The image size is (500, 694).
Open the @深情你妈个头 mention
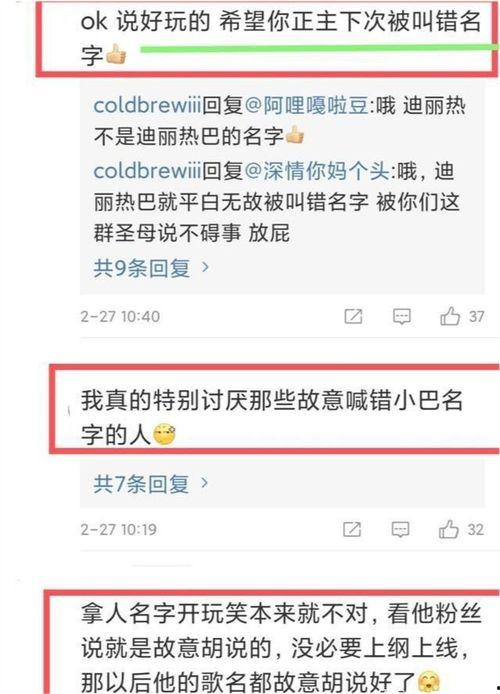pyautogui.click(x=316, y=171)
